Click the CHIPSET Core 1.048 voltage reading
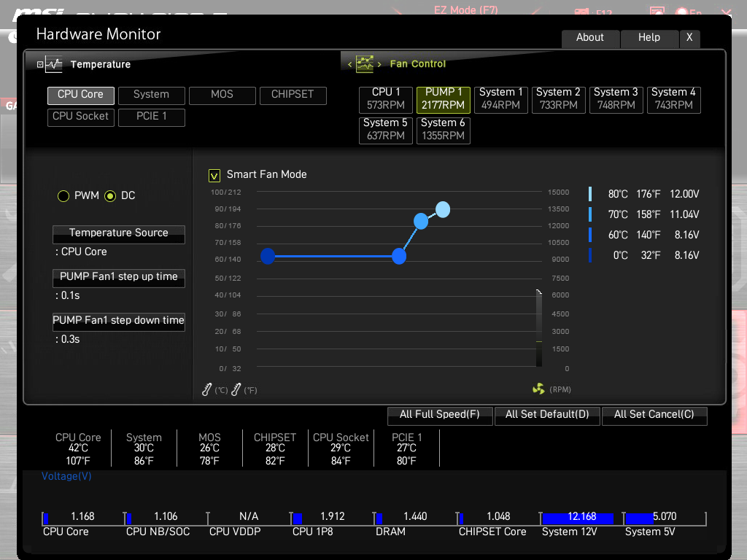 [498, 517]
